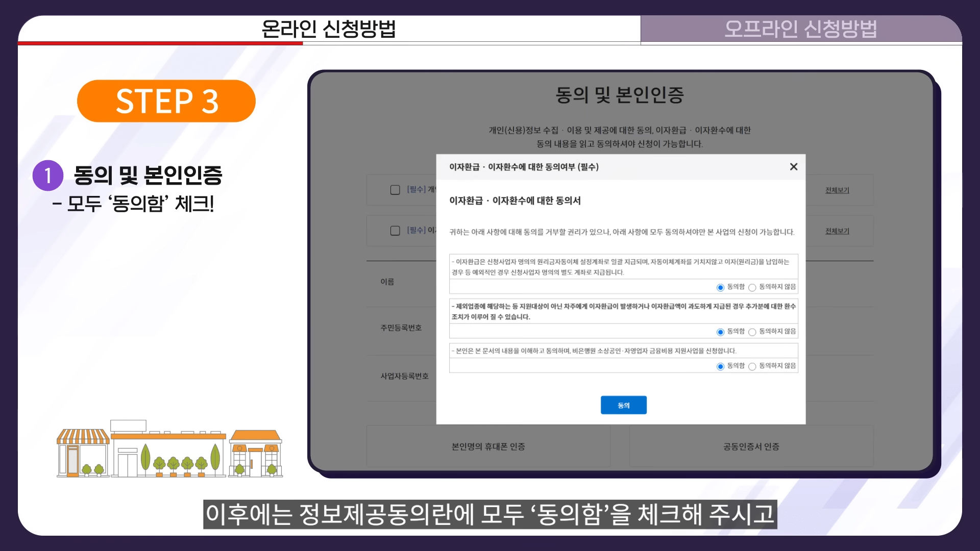Screen dimensions: 980x551
Task: Close the consent dialog with X
Action: click(x=793, y=167)
